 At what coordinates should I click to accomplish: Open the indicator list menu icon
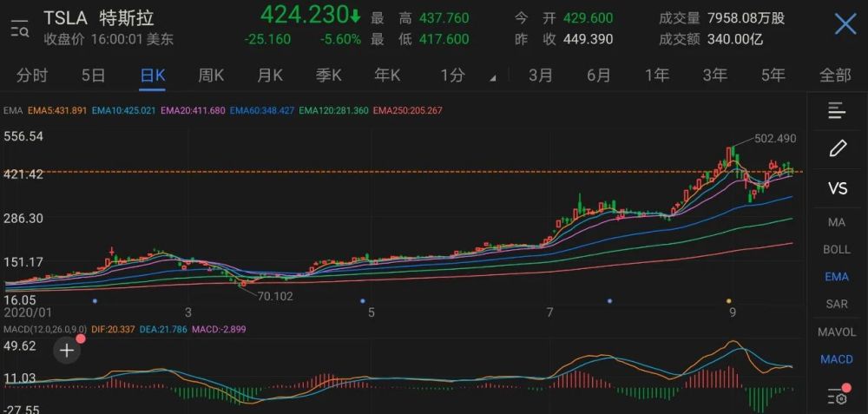(837, 110)
